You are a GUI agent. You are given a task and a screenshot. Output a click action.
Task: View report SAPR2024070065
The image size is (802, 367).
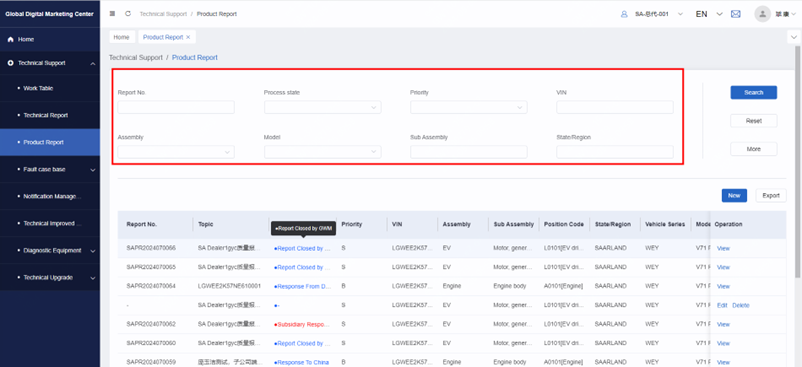point(723,267)
